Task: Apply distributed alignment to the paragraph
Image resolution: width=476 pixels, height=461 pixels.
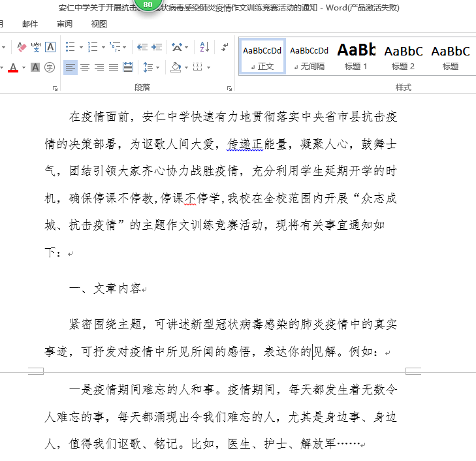Action: click(x=128, y=67)
